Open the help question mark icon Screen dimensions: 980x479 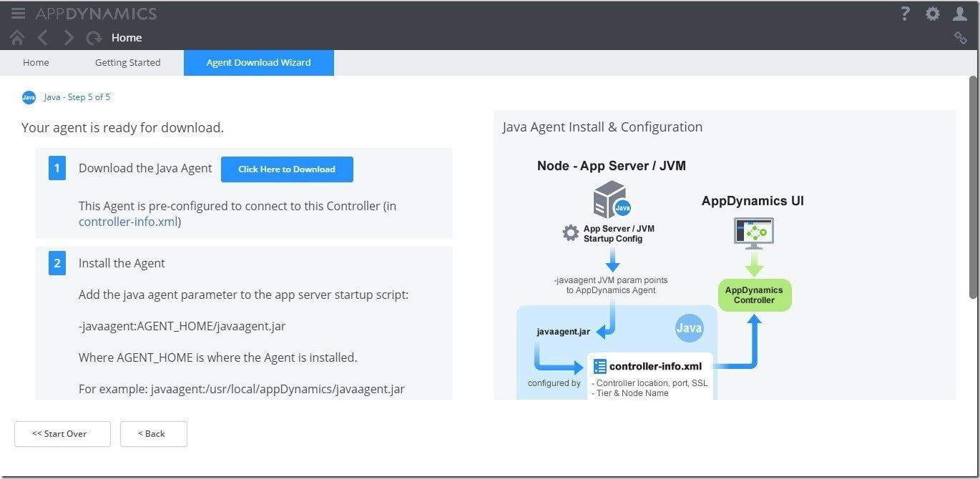coord(905,14)
